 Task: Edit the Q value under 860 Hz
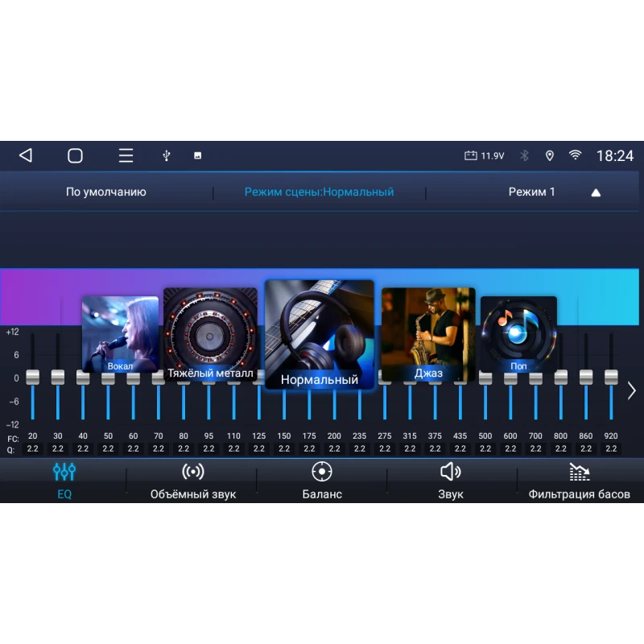586,448
